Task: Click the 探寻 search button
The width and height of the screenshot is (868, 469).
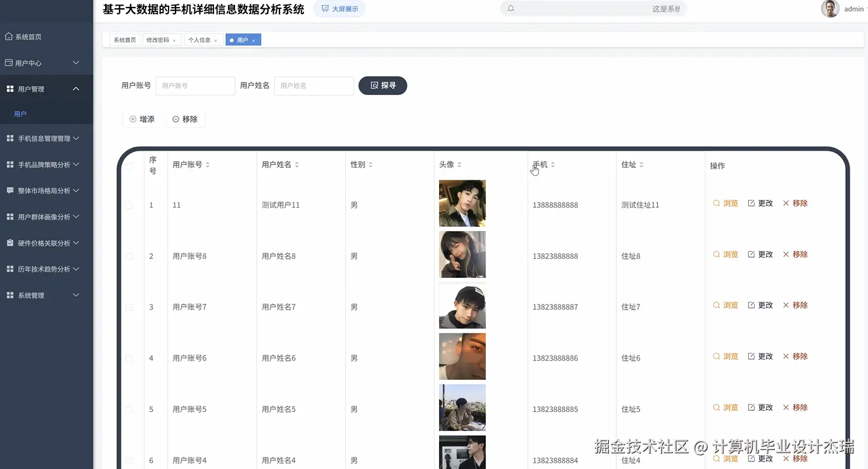Action: pyautogui.click(x=383, y=85)
